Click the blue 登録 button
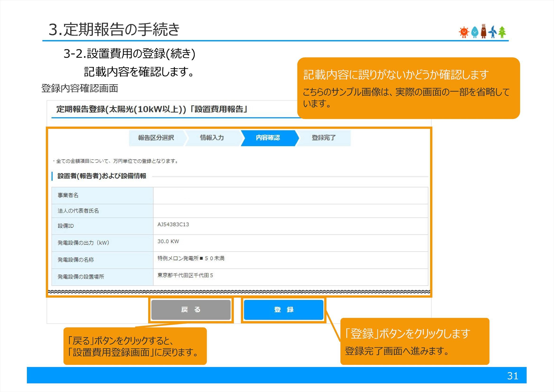Viewport: 554px width, 392px height. (284, 310)
